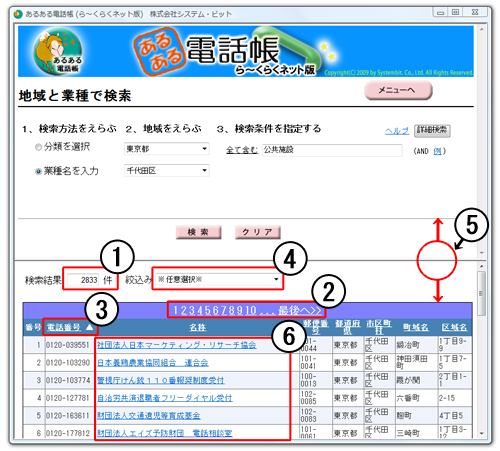Screen dimensions: 500x451
Task: Sort by the 都道府県 column header
Action: click(x=348, y=327)
